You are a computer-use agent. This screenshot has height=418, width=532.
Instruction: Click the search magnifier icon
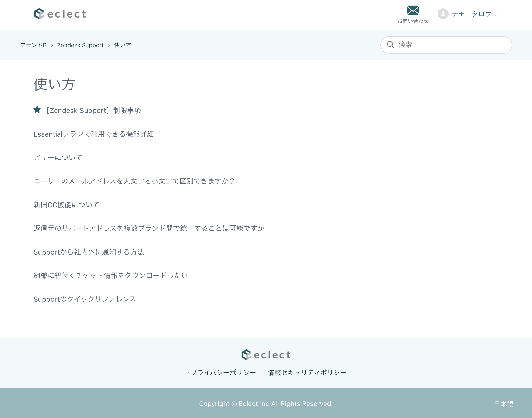point(391,45)
